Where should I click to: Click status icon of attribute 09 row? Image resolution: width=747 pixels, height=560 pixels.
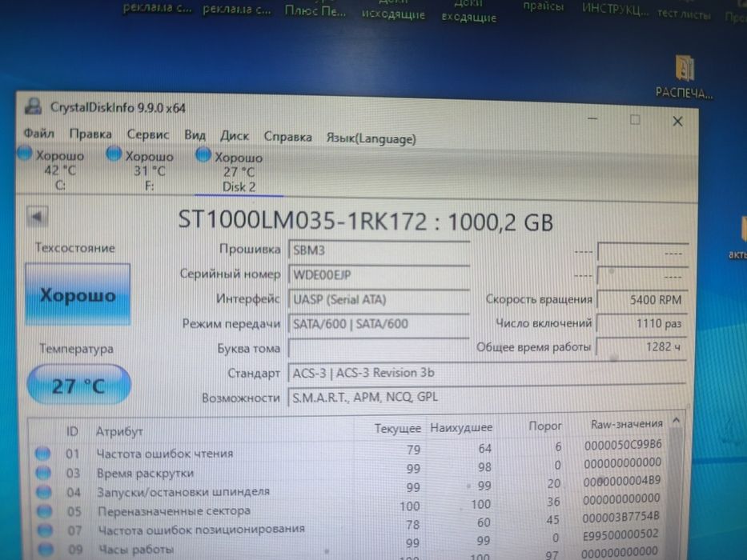[46, 550]
